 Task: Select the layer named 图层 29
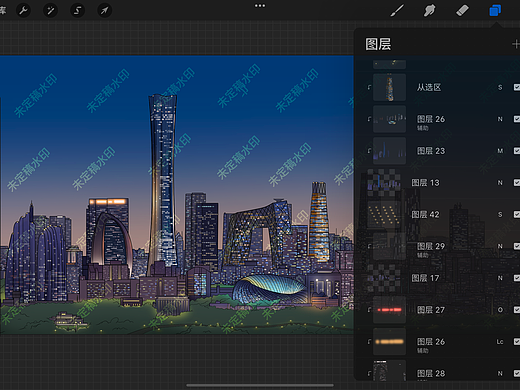[431, 246]
